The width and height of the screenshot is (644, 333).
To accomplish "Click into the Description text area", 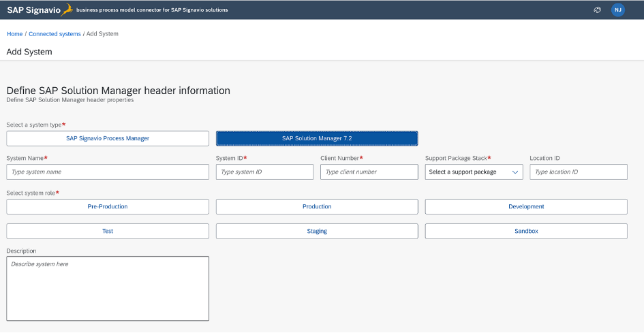I will pyautogui.click(x=108, y=289).
